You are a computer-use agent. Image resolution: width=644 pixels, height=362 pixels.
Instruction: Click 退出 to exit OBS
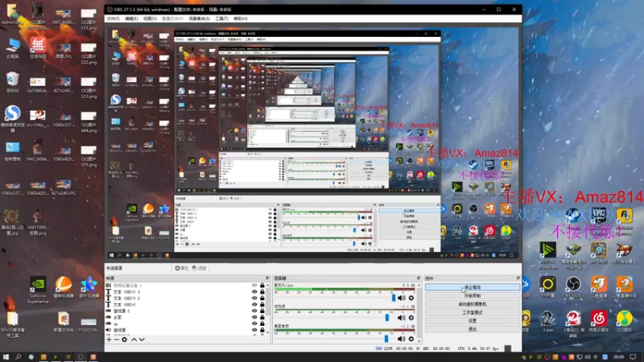coord(473,329)
